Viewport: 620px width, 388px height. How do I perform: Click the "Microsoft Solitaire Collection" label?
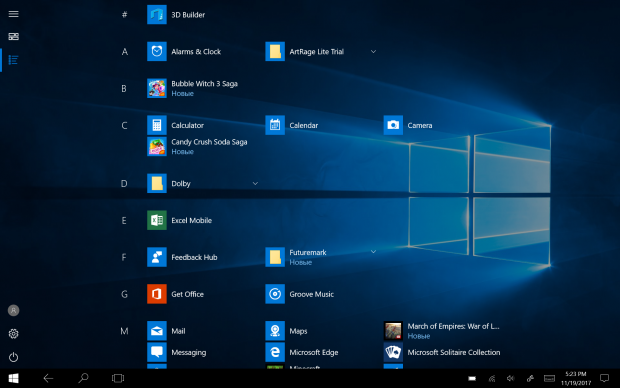(x=454, y=352)
